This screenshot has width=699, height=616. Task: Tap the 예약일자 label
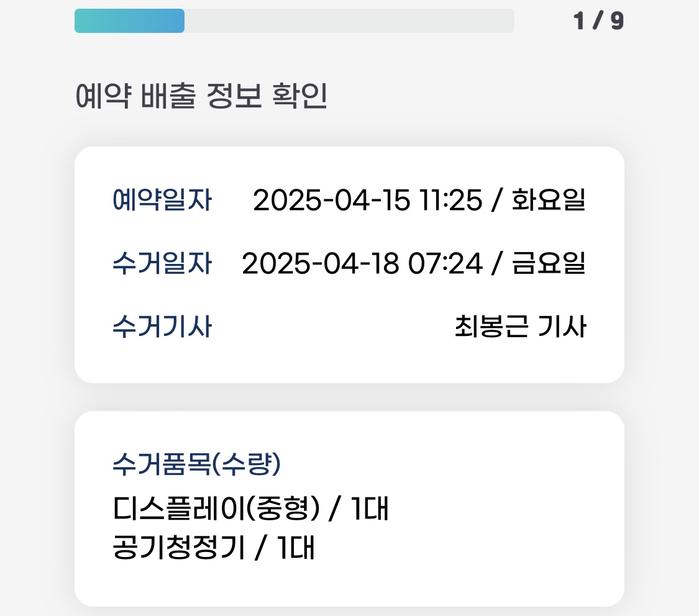162,201
